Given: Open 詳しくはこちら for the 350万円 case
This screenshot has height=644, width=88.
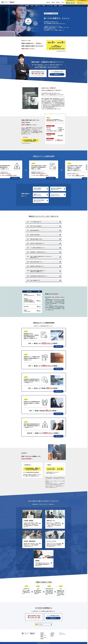Looking at the screenshot, I should coord(58,436).
